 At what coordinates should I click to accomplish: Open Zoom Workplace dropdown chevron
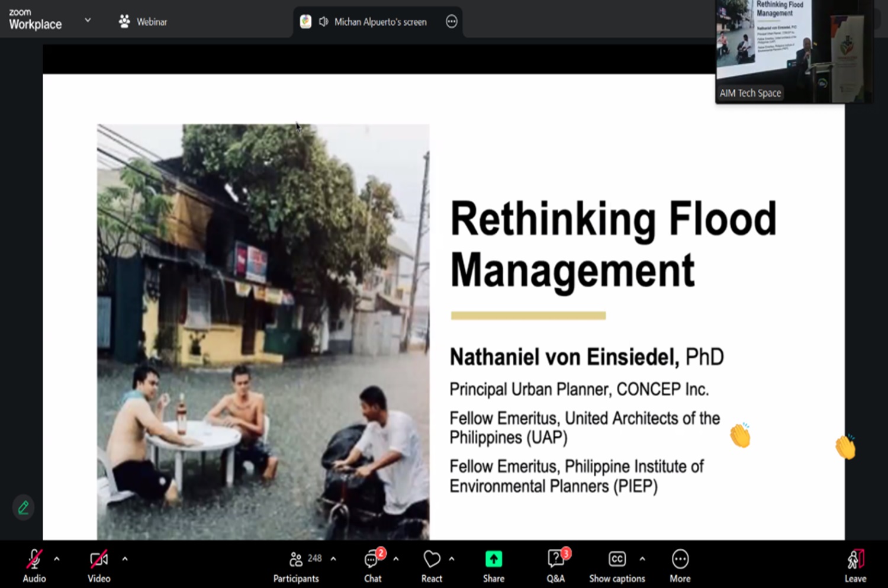[88, 20]
